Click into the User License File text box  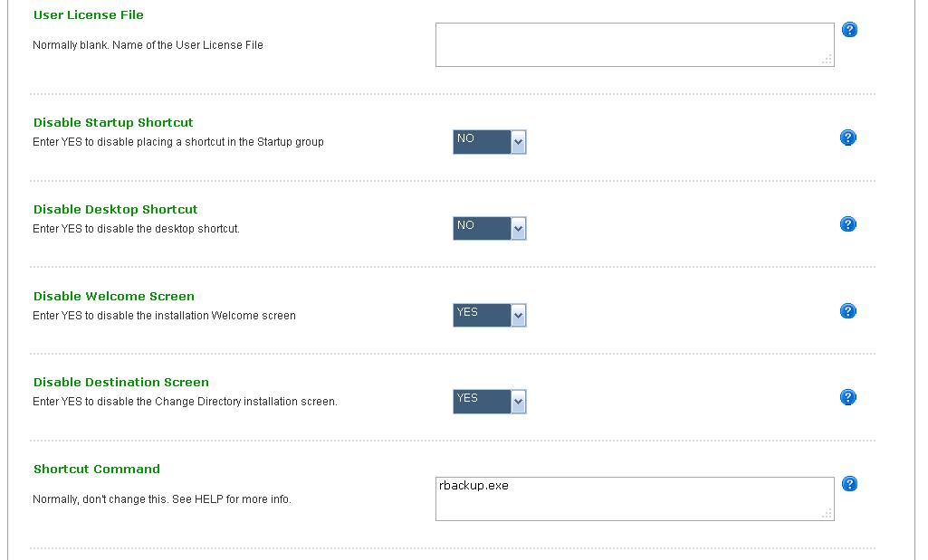pos(634,44)
